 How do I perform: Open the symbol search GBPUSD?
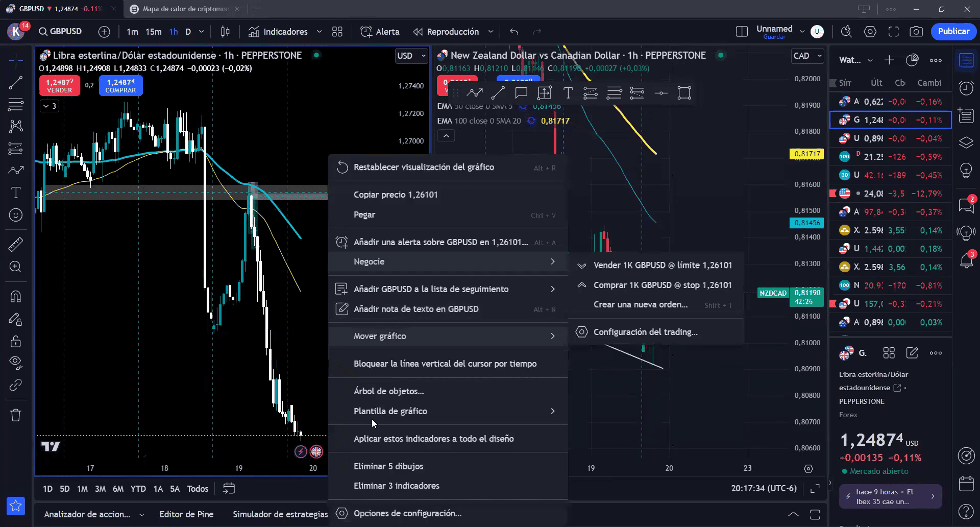pyautogui.click(x=60, y=31)
